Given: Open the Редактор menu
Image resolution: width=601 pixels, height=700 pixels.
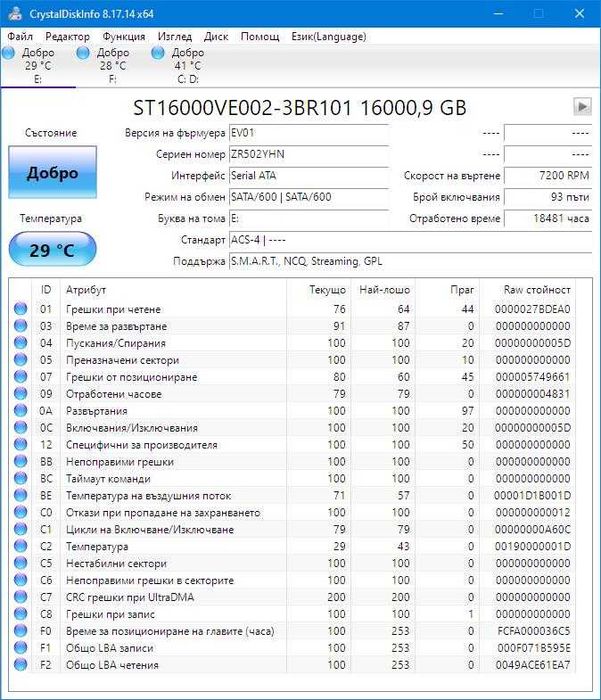Looking at the screenshot, I should pos(67,37).
